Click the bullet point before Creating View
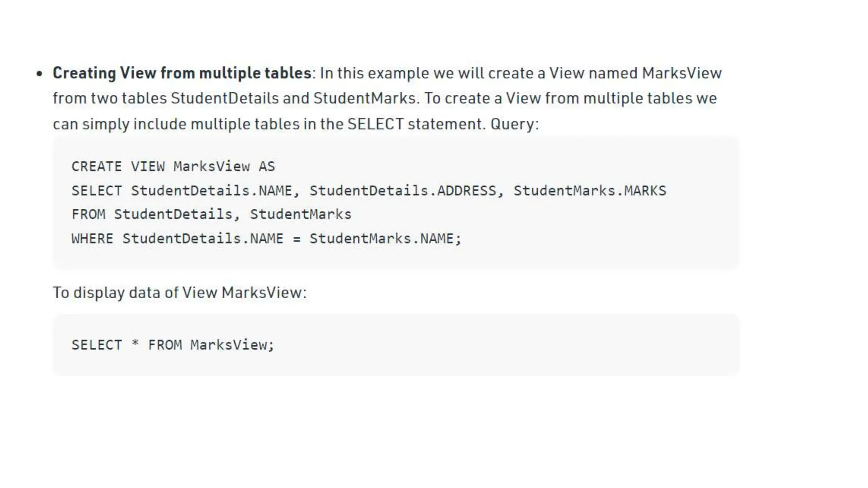 click(x=39, y=74)
